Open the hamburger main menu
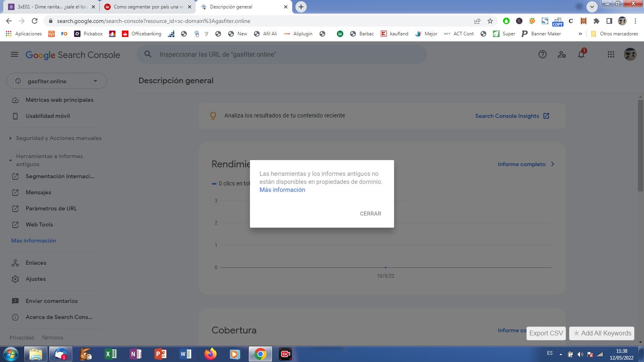The image size is (644, 362). click(14, 54)
